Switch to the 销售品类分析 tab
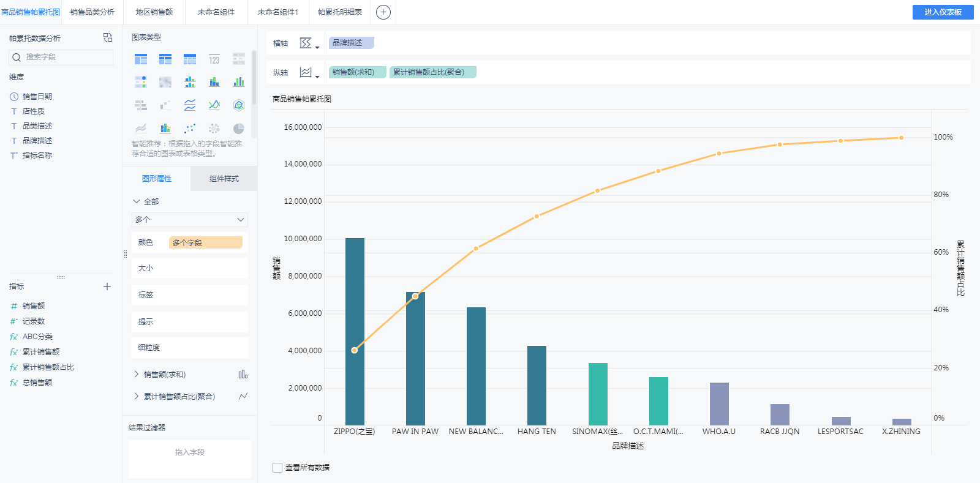This screenshot has height=483, width=980. click(x=92, y=12)
